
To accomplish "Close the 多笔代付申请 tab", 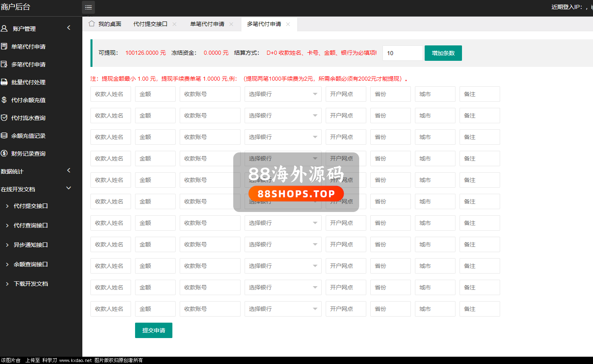I will coord(288,24).
